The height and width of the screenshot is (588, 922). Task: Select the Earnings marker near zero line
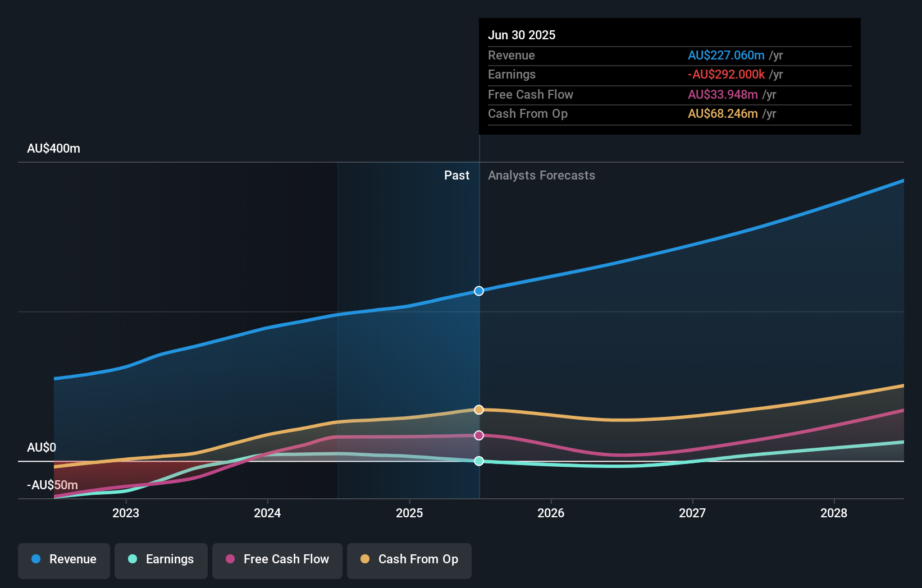[x=478, y=461]
